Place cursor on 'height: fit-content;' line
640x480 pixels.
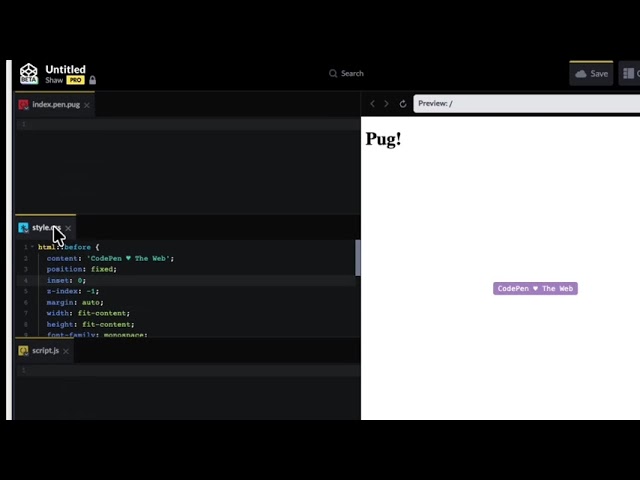pyautogui.click(x=90, y=324)
